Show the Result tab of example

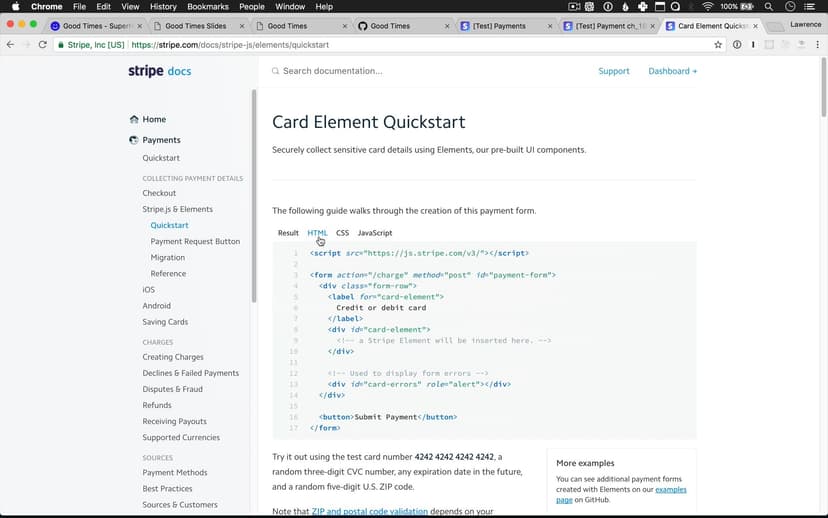pyautogui.click(x=288, y=233)
